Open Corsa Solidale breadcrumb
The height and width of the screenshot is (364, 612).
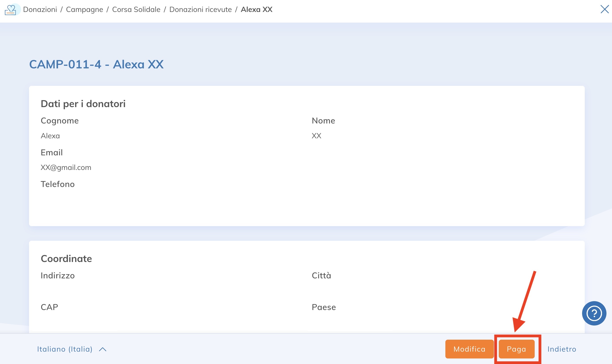pyautogui.click(x=136, y=10)
